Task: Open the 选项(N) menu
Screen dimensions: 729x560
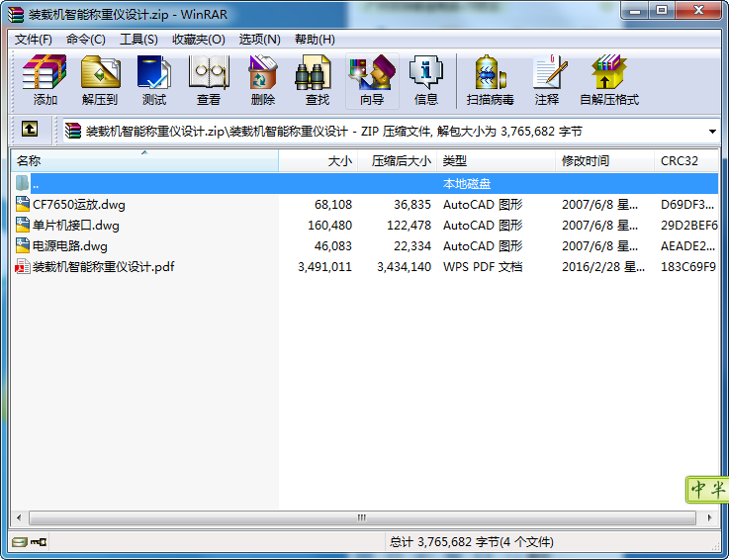Action: point(259,40)
